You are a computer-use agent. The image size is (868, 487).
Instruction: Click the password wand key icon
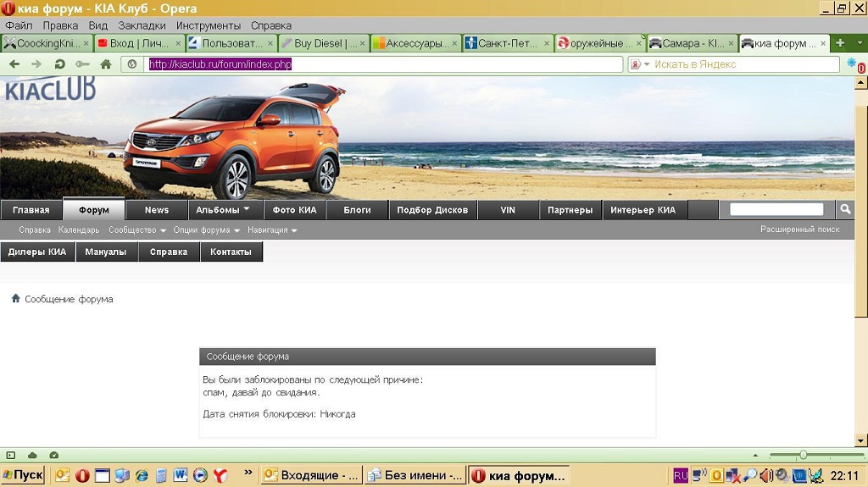coord(82,64)
